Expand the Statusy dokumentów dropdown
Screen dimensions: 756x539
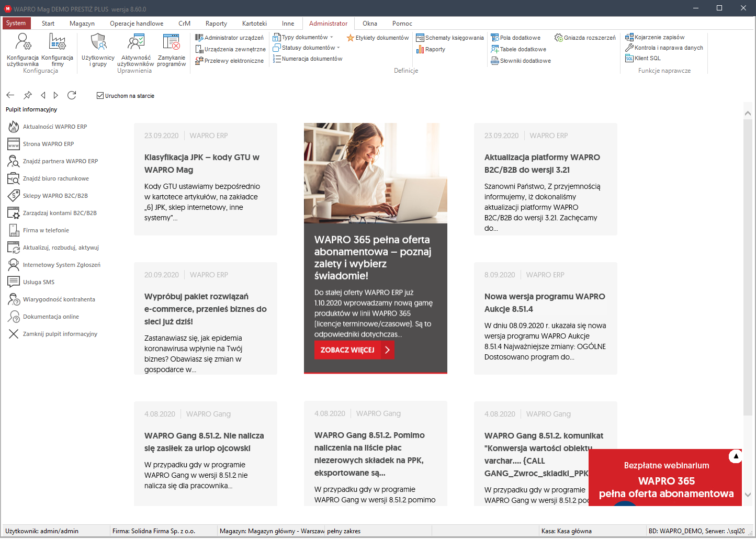tap(338, 48)
